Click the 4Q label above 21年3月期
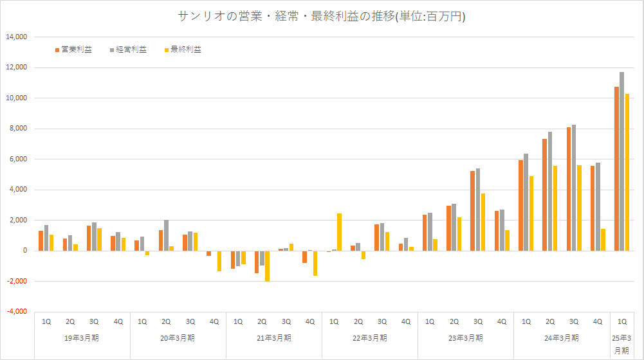 (310, 322)
